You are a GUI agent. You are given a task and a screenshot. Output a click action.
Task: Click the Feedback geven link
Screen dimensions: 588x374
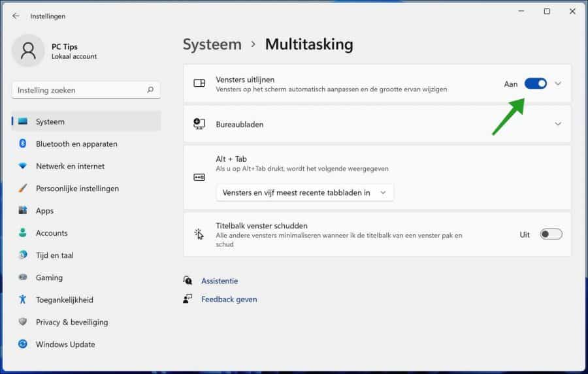pyautogui.click(x=229, y=299)
